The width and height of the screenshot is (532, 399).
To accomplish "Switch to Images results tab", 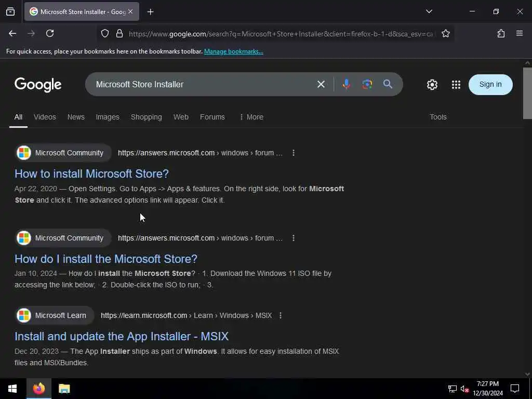I will coord(108,117).
